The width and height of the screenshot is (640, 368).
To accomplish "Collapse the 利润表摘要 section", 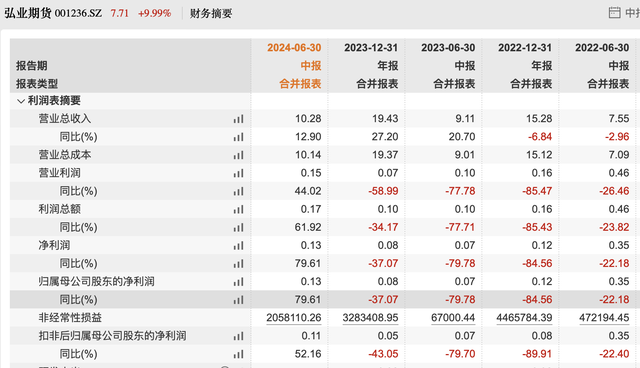I will tap(21, 101).
